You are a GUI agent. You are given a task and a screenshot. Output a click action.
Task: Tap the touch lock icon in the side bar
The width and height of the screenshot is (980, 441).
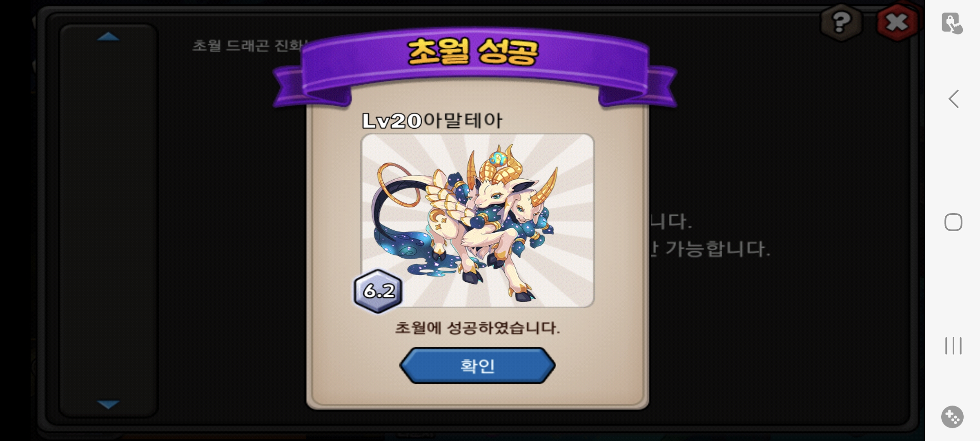pyautogui.click(x=952, y=23)
